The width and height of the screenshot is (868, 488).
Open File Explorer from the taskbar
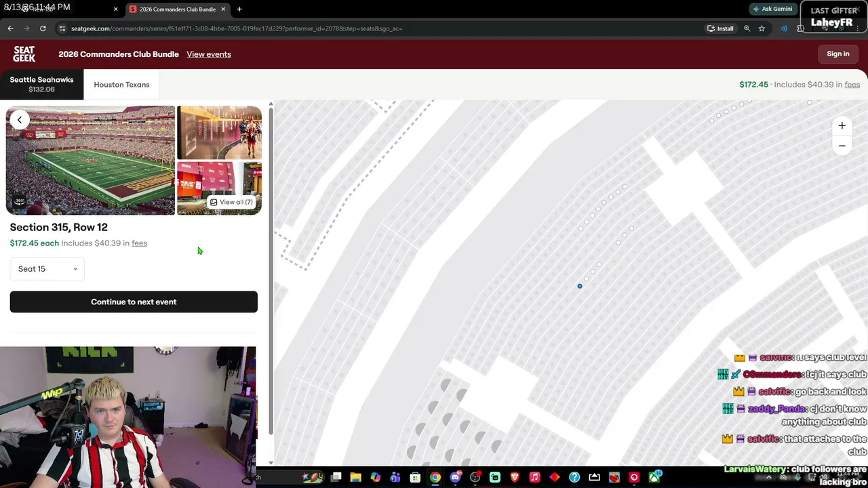355,477
